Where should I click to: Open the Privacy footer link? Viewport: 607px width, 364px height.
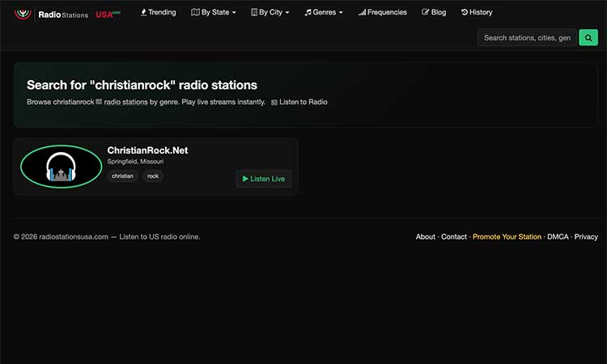click(586, 237)
